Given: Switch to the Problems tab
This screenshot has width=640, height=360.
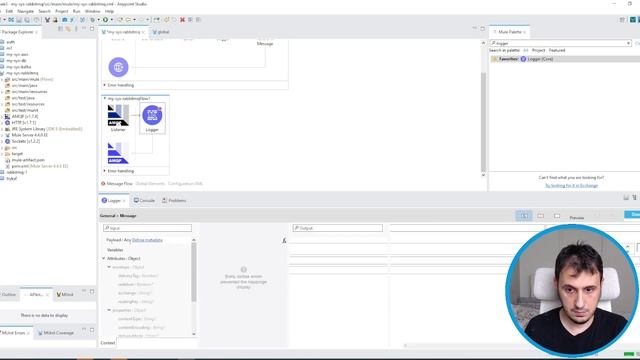Looking at the screenshot, I should [x=174, y=200].
